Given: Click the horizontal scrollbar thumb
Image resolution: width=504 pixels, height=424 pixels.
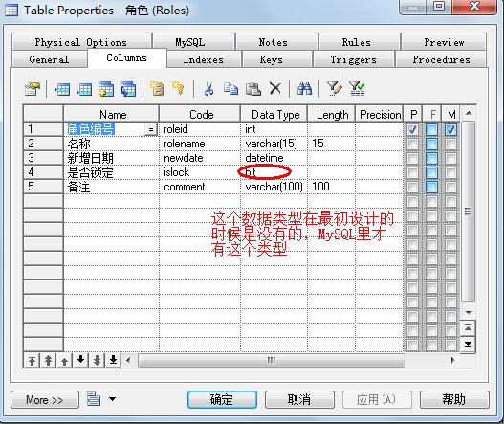Looking at the screenshot, I should 272,360.
